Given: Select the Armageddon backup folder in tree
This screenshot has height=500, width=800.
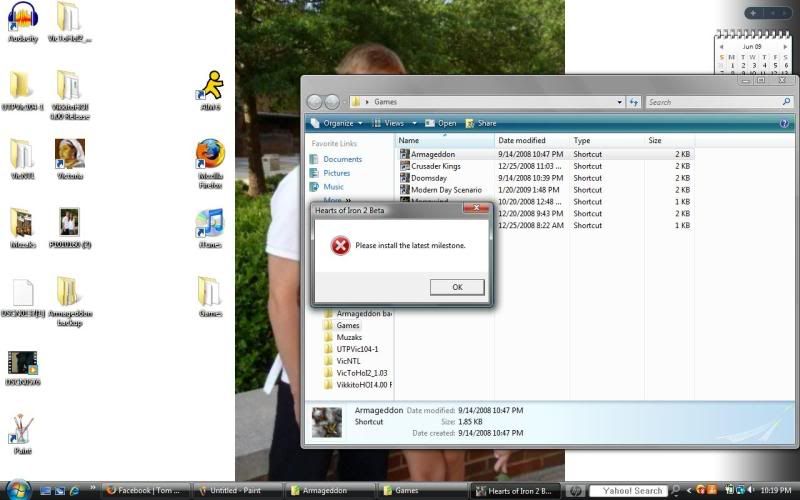Looking at the screenshot, I should point(358,313).
